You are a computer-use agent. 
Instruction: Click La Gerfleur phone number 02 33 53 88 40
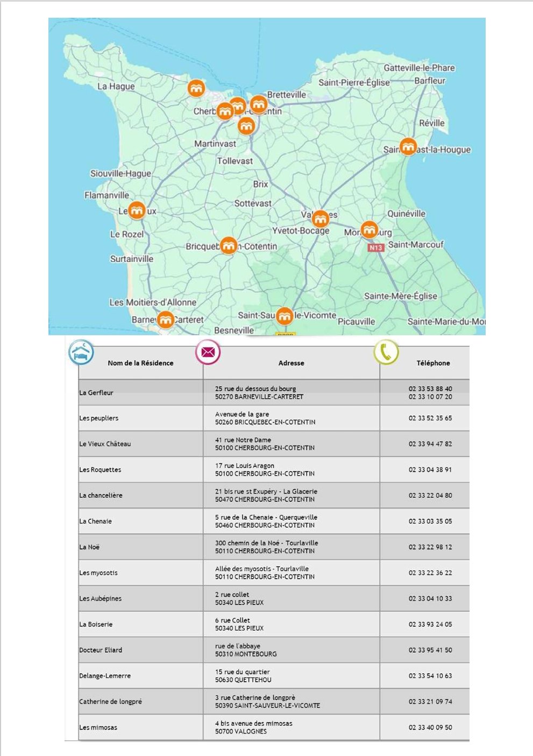coord(430,388)
